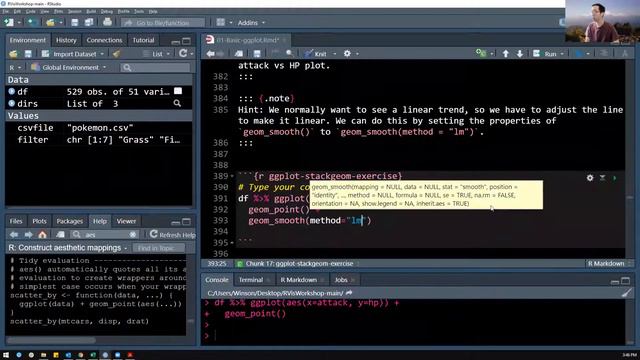Open List view mode dropdown in Environment

click(x=157, y=54)
